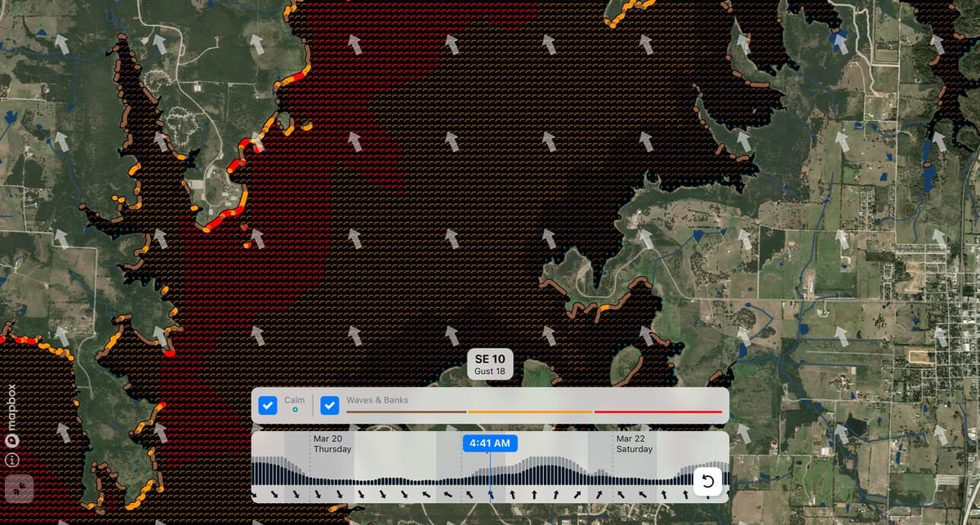Select the 4:41 AM time badge

click(490, 443)
